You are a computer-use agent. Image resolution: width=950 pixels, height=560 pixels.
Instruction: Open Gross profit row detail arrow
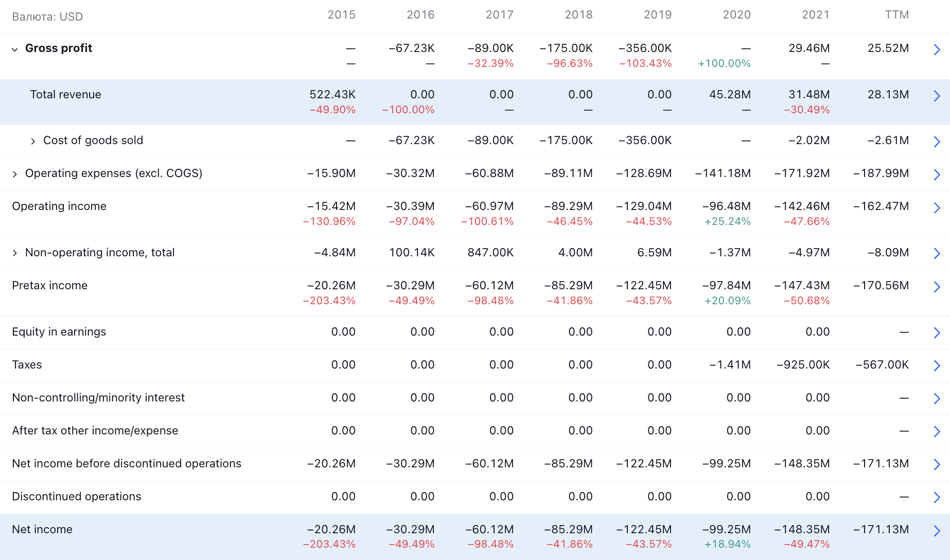(937, 49)
